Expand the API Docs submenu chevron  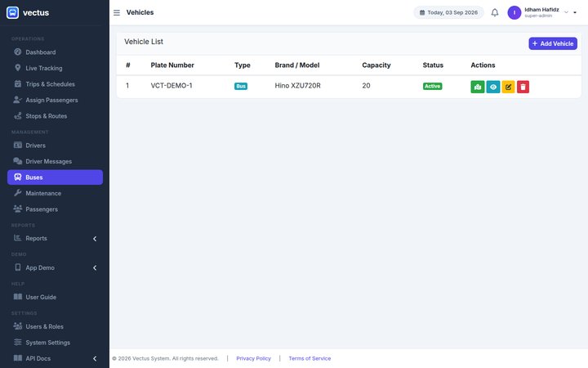point(95,359)
